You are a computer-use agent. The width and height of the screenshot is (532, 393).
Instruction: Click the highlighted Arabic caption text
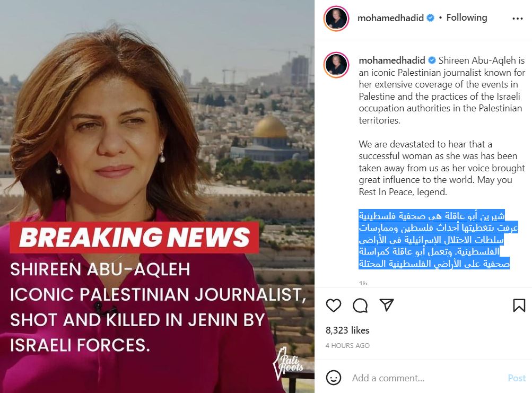click(438, 240)
